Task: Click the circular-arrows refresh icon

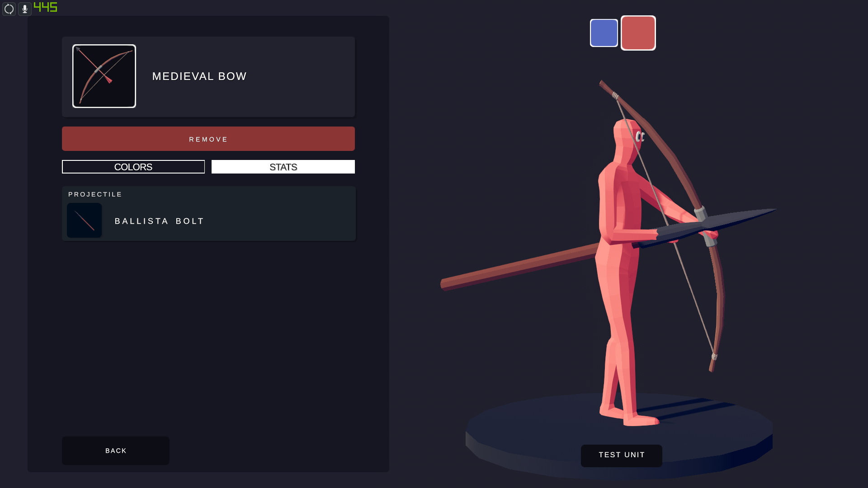Action: [x=9, y=9]
